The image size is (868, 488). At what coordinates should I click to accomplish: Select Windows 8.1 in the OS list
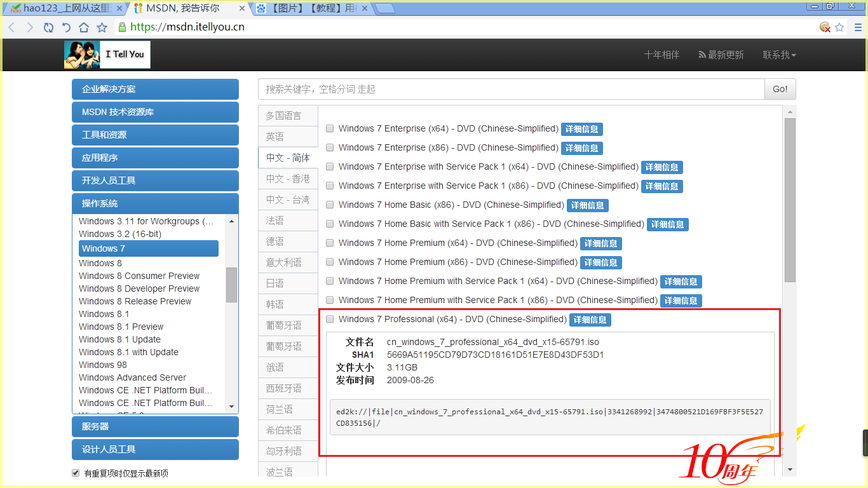tap(104, 314)
